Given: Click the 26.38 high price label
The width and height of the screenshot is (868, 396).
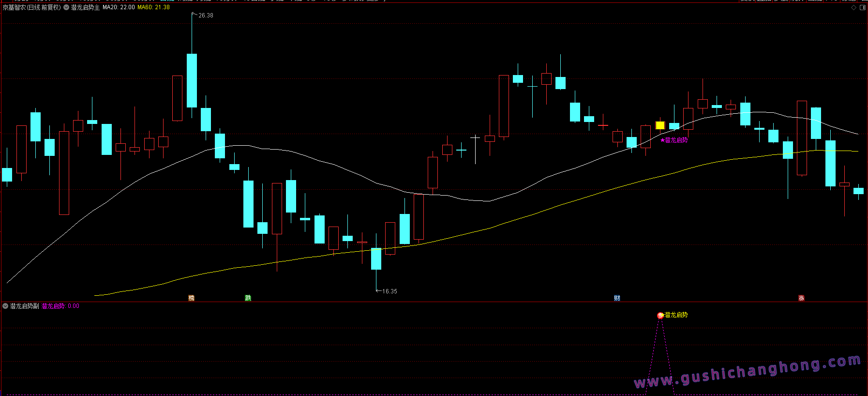Looking at the screenshot, I should click(x=206, y=15).
